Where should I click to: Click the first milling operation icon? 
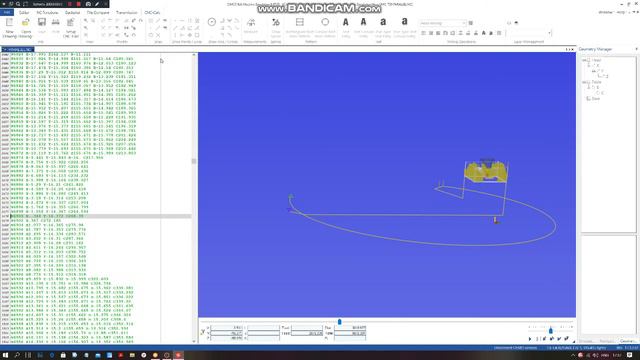coord(423,33)
